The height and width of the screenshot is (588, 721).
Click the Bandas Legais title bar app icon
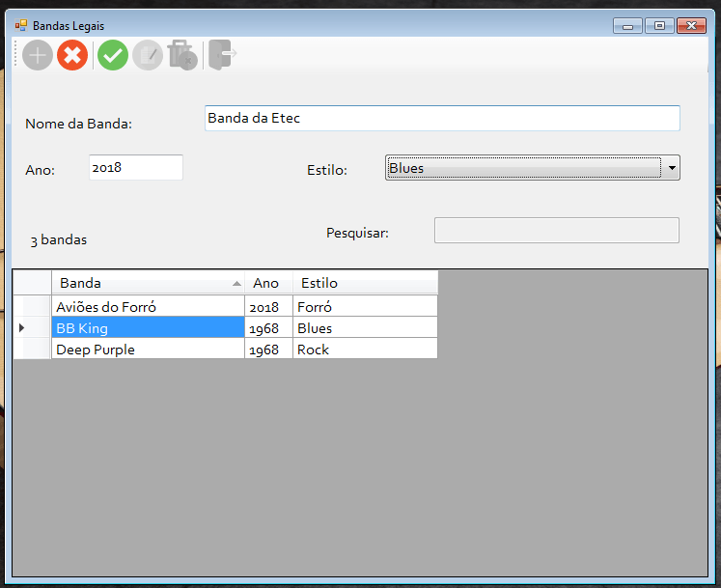point(21,25)
